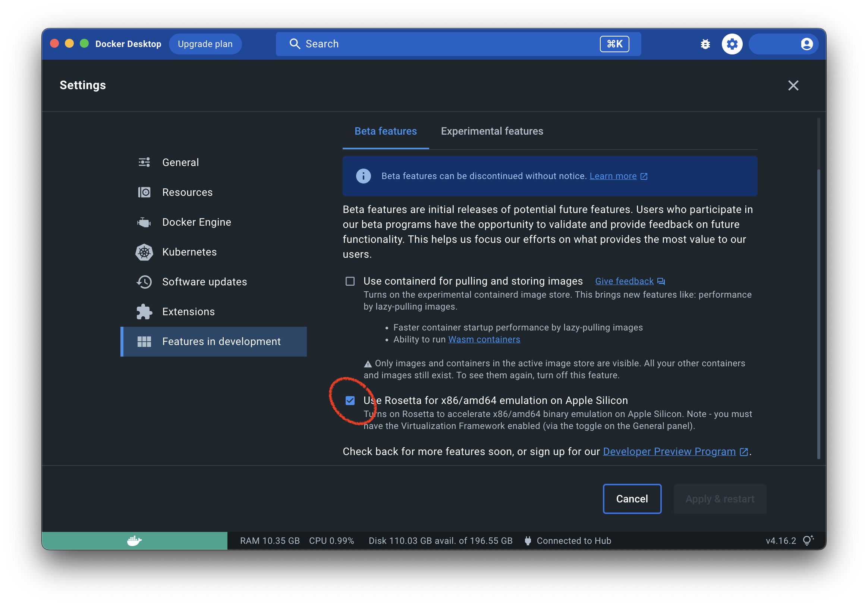Open the Developer Preview Program link
This screenshot has height=605, width=868.
[x=669, y=451]
